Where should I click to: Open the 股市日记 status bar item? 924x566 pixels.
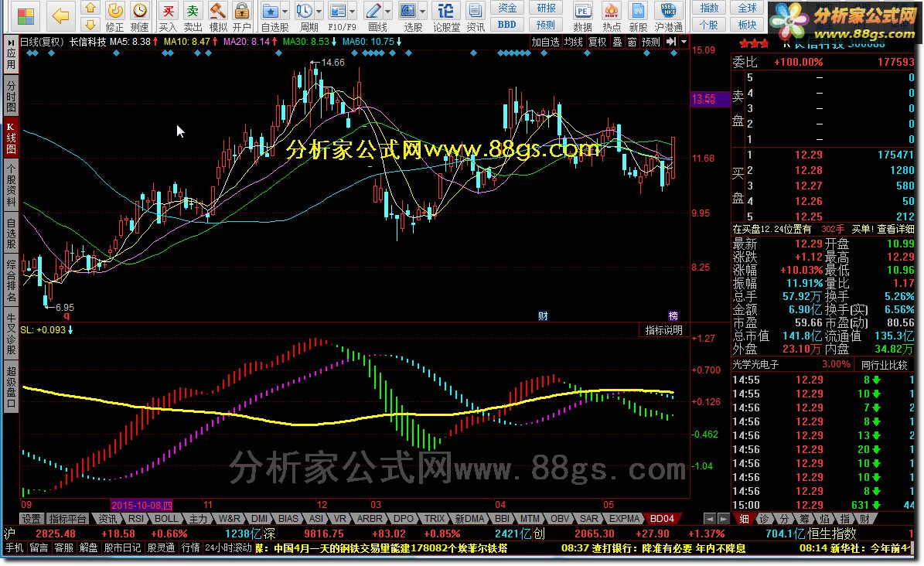122,547
